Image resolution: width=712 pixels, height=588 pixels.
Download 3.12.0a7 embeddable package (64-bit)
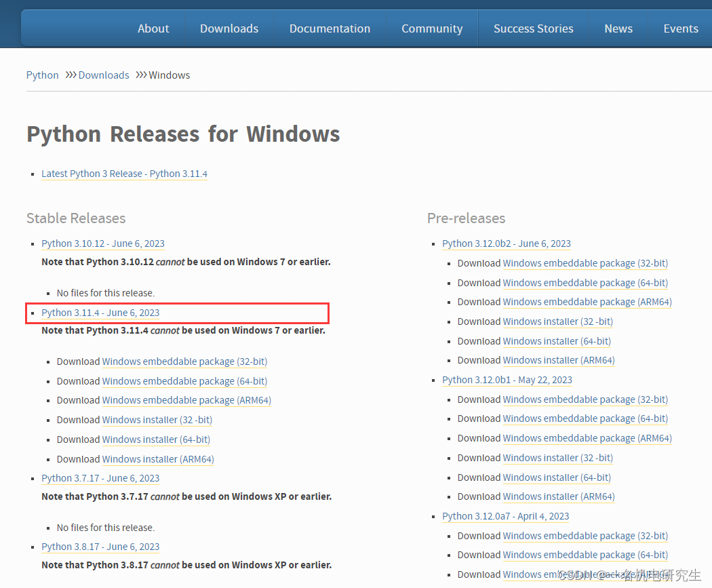coord(585,554)
